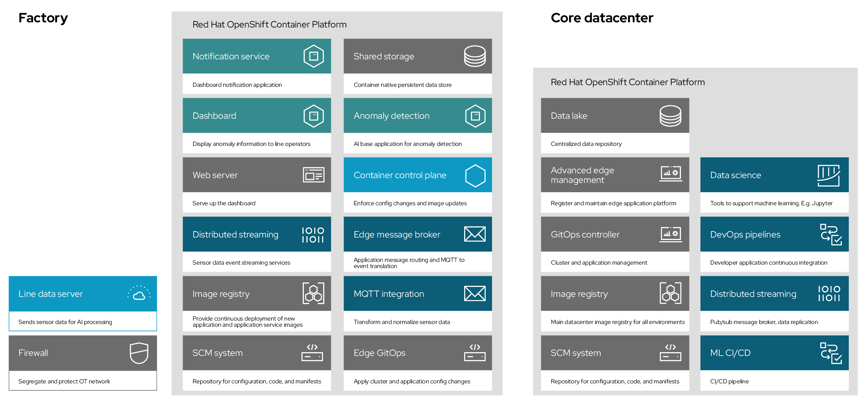
Task: Click the factory Image registry cubes icon
Action: pyautogui.click(x=313, y=293)
